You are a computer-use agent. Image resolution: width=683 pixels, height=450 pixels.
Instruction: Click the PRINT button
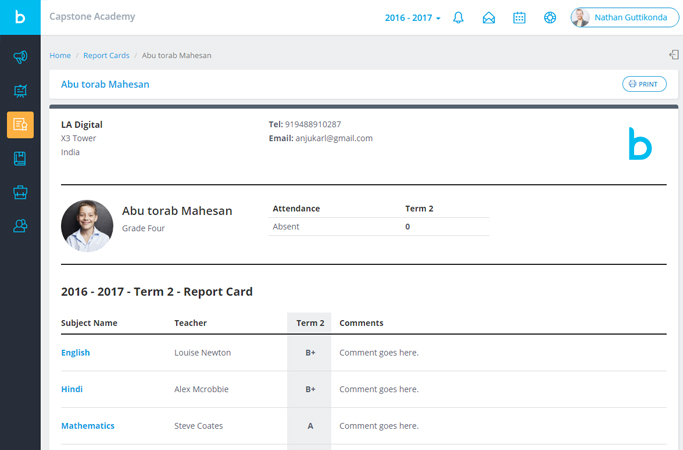point(644,84)
